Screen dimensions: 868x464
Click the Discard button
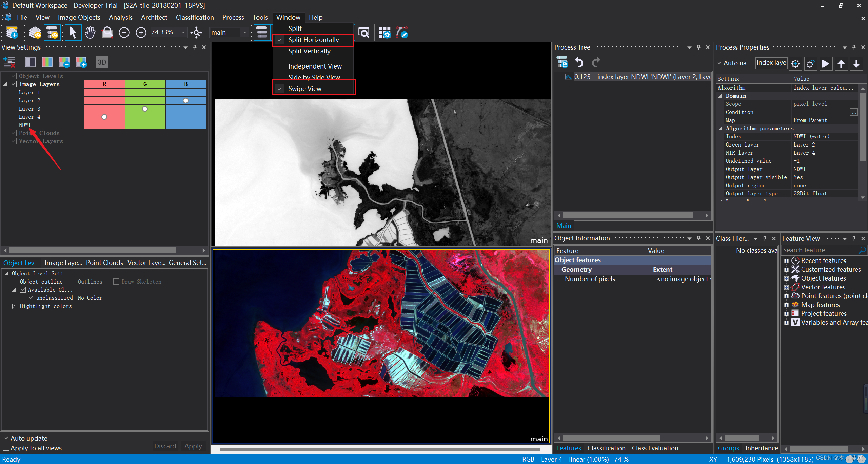(x=165, y=446)
